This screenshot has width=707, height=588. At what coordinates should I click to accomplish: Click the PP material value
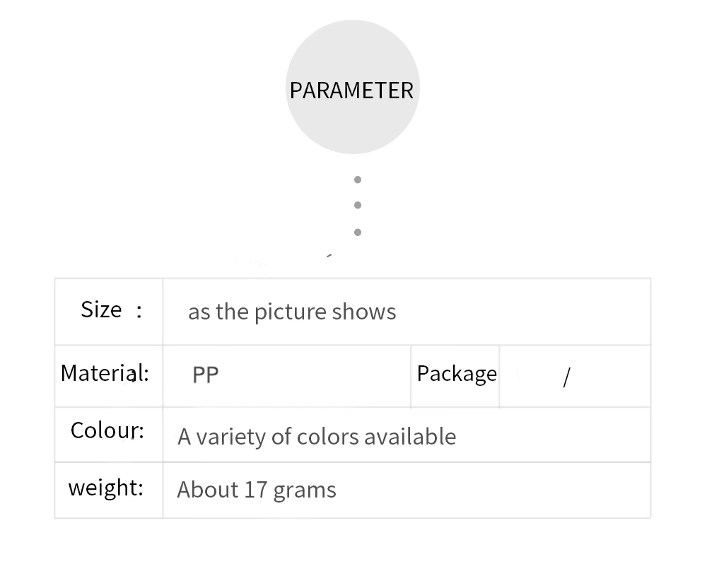(x=206, y=375)
